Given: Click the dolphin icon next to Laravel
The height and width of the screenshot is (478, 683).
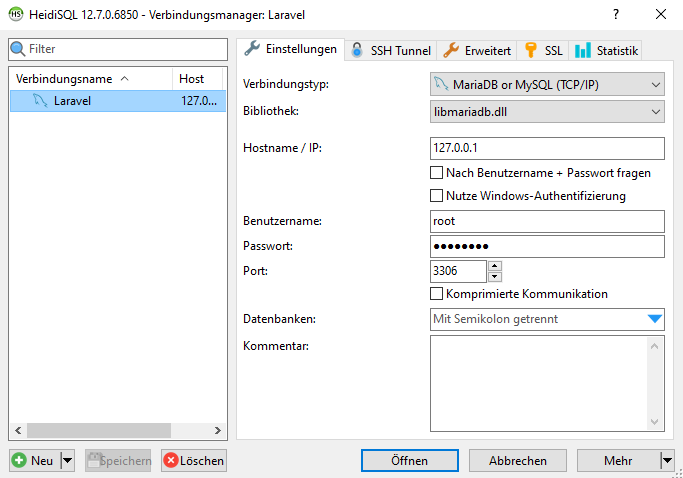Looking at the screenshot, I should [40, 101].
